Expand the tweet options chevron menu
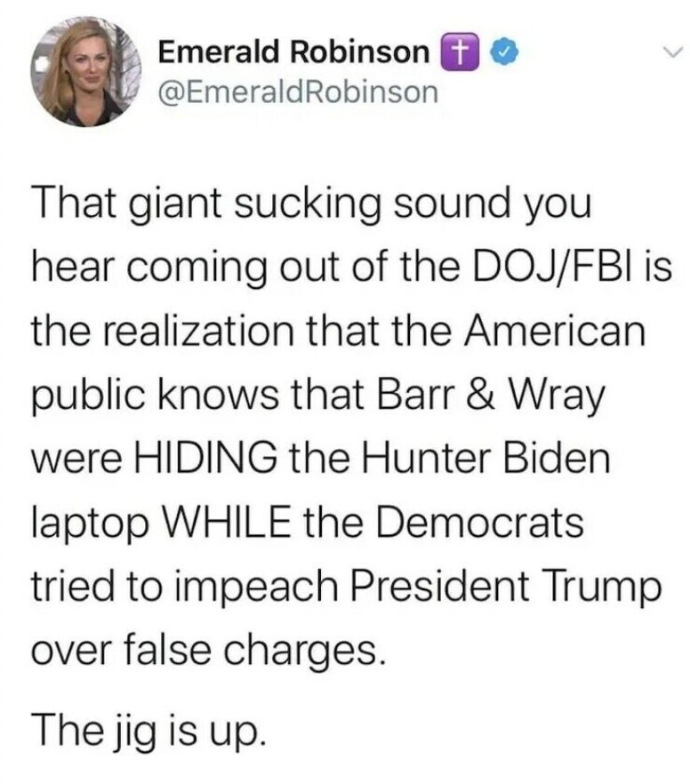690x784 pixels. point(667,53)
